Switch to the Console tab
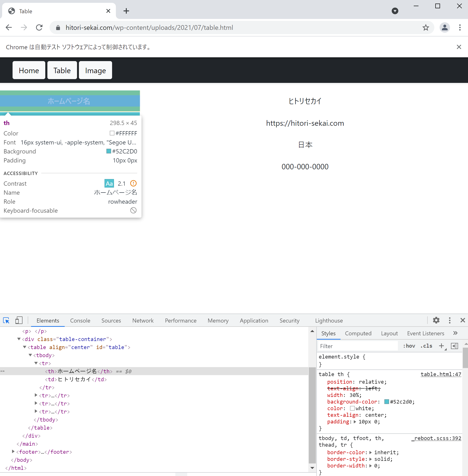Image resolution: width=468 pixels, height=476 pixels. (80, 320)
